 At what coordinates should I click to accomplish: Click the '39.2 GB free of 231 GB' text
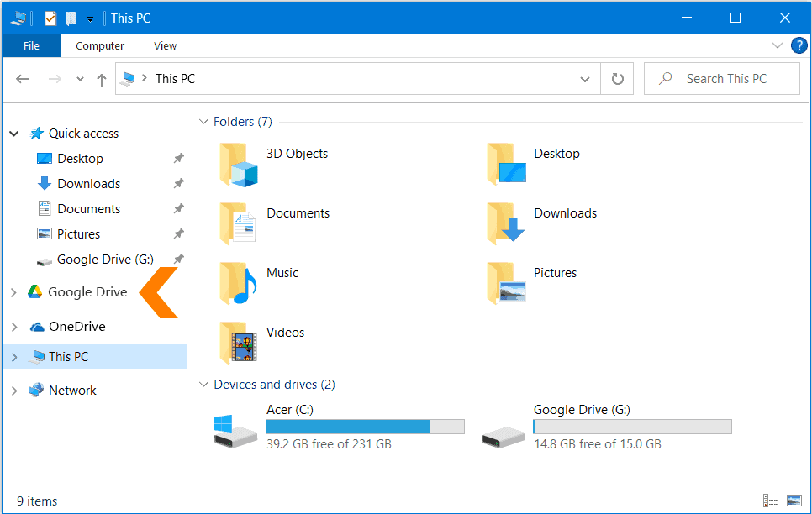click(x=329, y=444)
